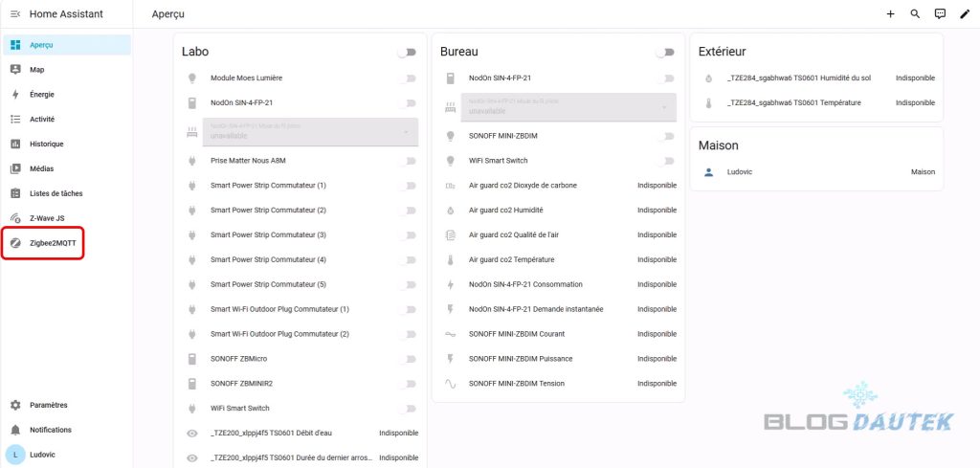
Task: Open Map in the sidebar
Action: coord(66,69)
